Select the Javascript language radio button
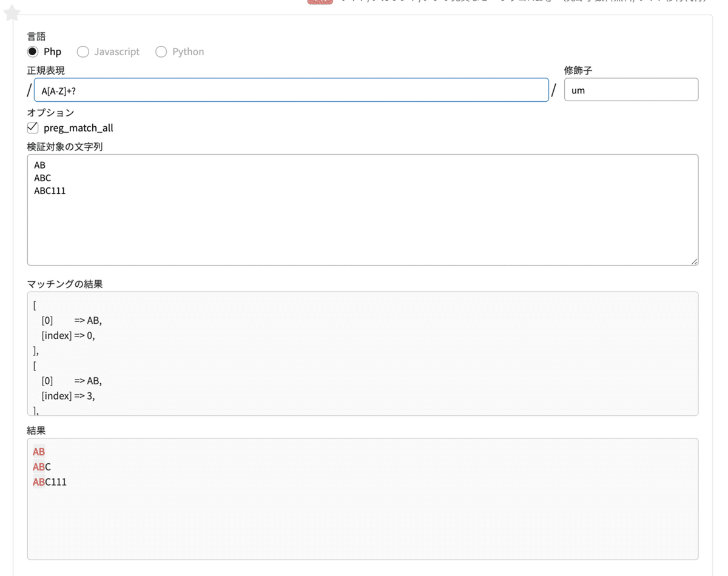 (83, 52)
